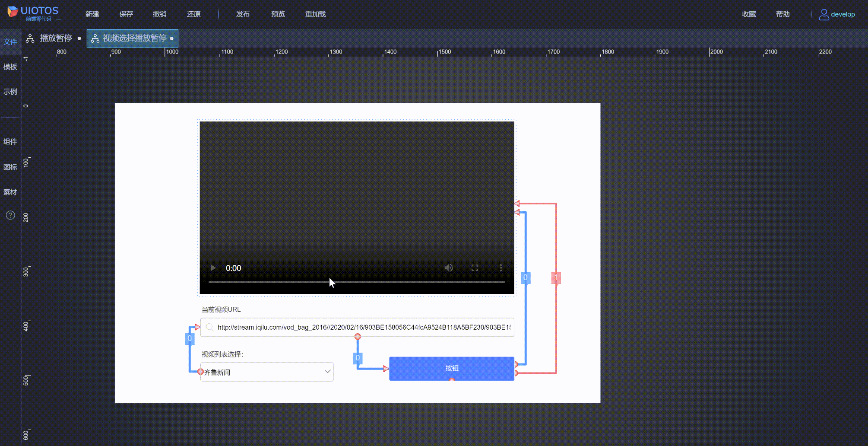Mute the video volume icon

click(449, 268)
